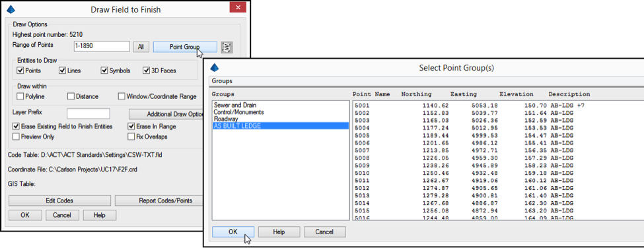
Task: Click point row 5015
Action: (498, 210)
